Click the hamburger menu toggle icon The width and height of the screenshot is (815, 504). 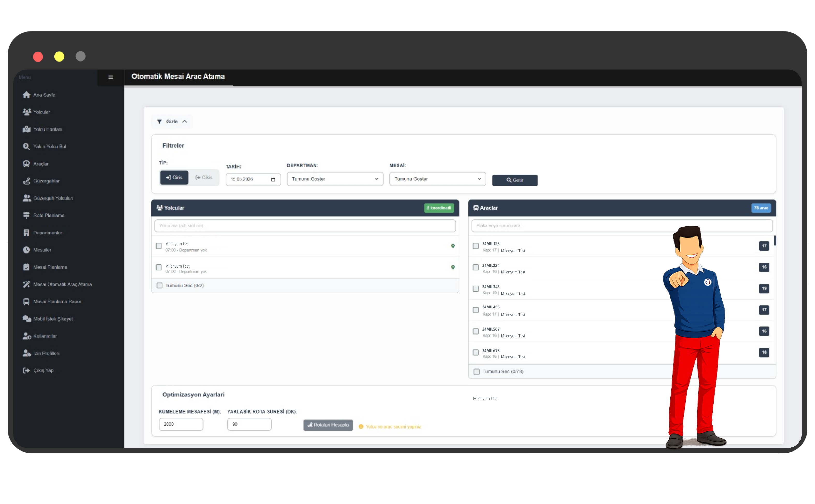pyautogui.click(x=111, y=77)
